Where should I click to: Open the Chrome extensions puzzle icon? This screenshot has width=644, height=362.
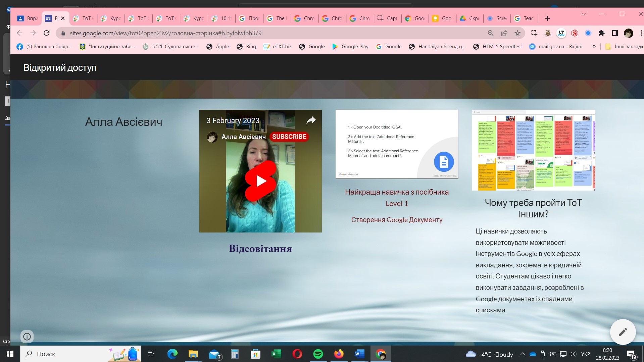coord(601,33)
